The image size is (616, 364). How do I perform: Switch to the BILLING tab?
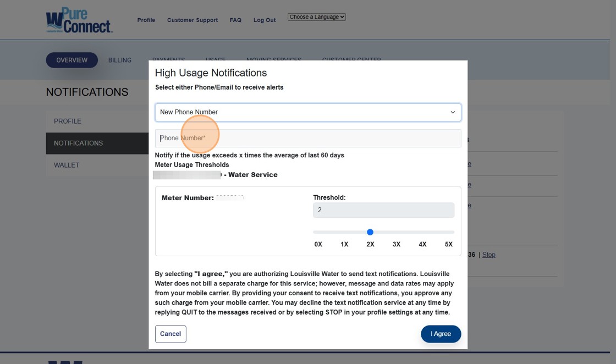pos(120,60)
